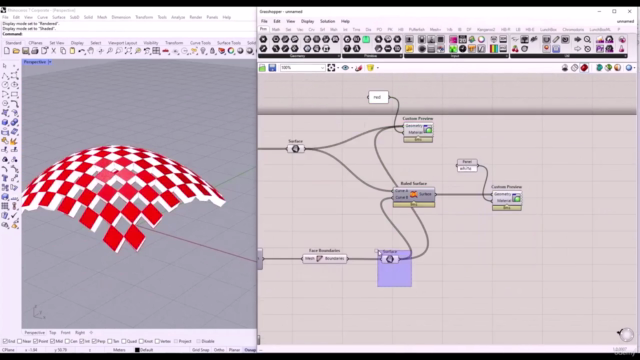Click the upper Surface parameter node on canvas
The image size is (640, 360).
[296, 149]
